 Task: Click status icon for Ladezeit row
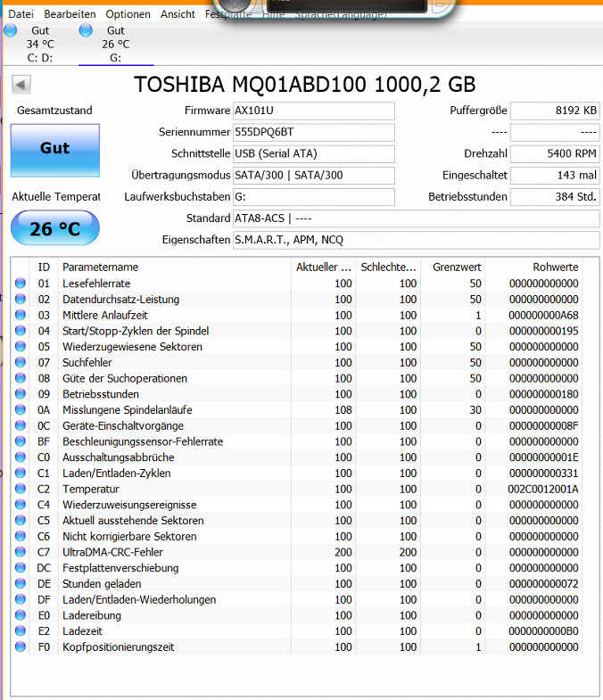[21, 630]
